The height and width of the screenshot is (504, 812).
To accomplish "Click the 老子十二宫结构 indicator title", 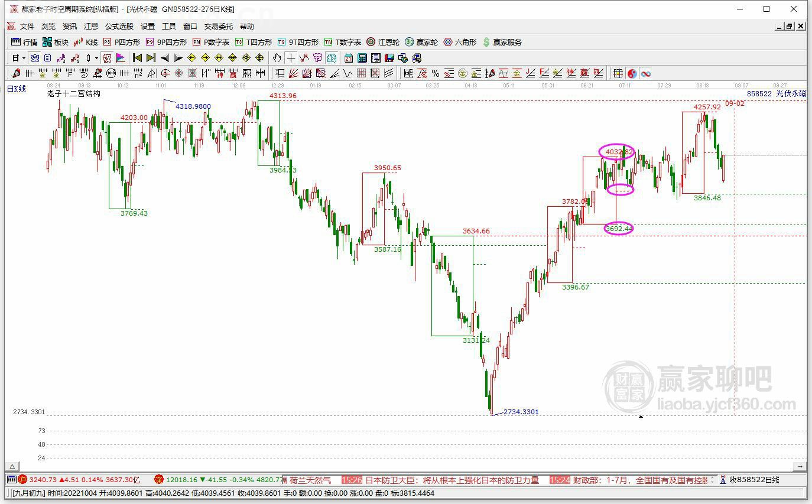I will tap(74, 93).
